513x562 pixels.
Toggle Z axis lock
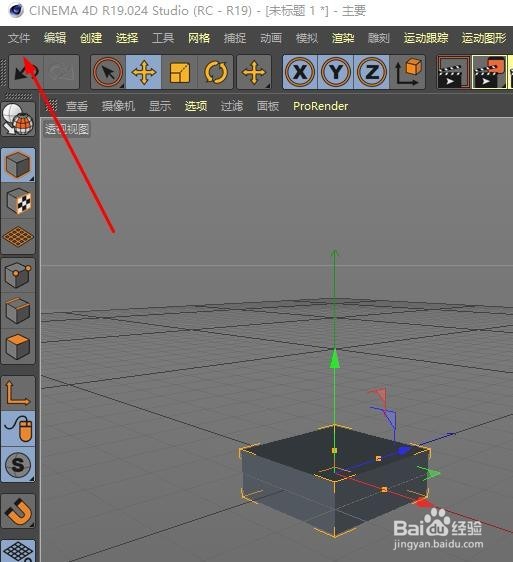[371, 72]
